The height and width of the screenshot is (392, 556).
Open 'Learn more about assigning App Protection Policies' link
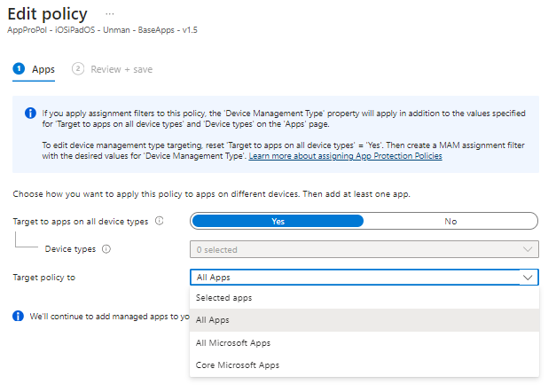click(345, 156)
